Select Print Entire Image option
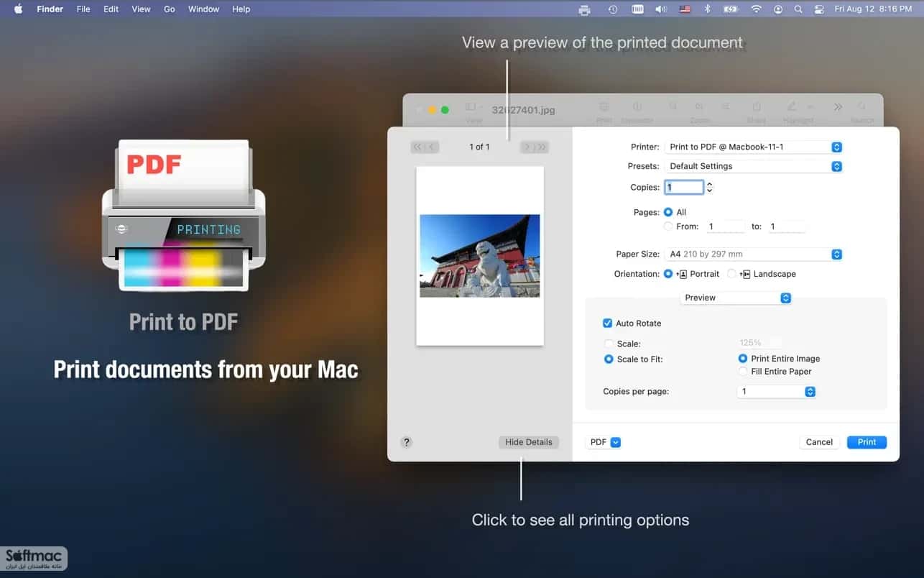The height and width of the screenshot is (578, 924). tap(743, 358)
